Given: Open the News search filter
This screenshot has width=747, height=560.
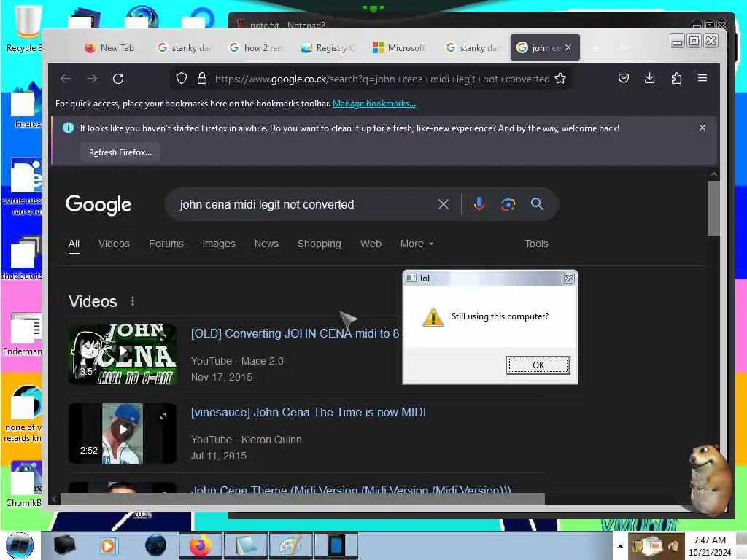Looking at the screenshot, I should coord(266,244).
